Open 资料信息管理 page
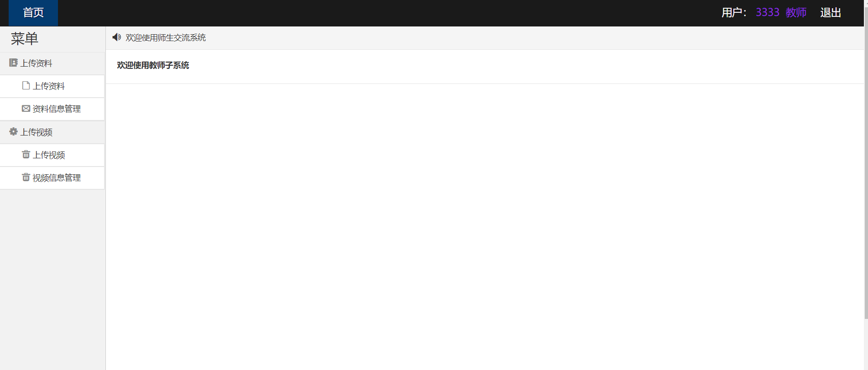This screenshot has width=868, height=370. [x=52, y=109]
